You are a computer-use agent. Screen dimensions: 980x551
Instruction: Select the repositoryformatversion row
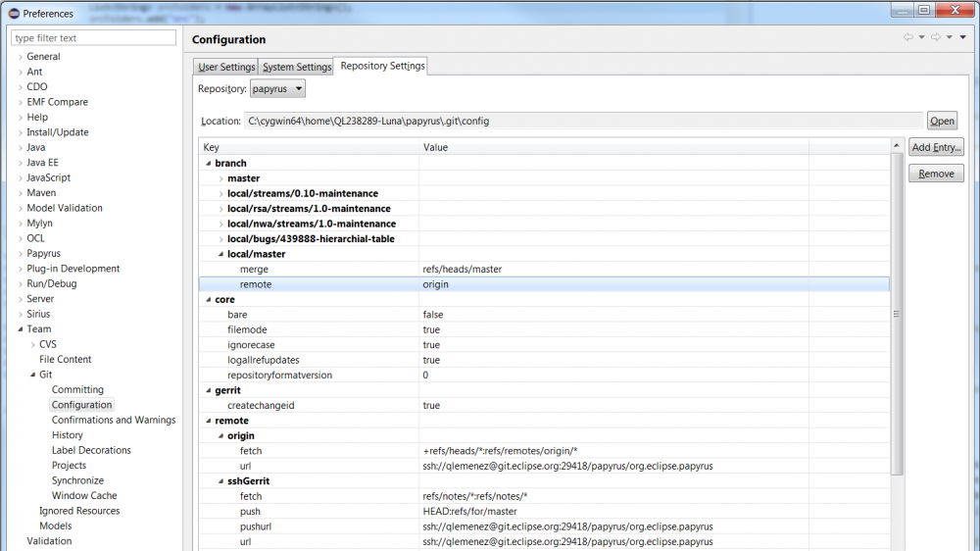click(x=544, y=376)
